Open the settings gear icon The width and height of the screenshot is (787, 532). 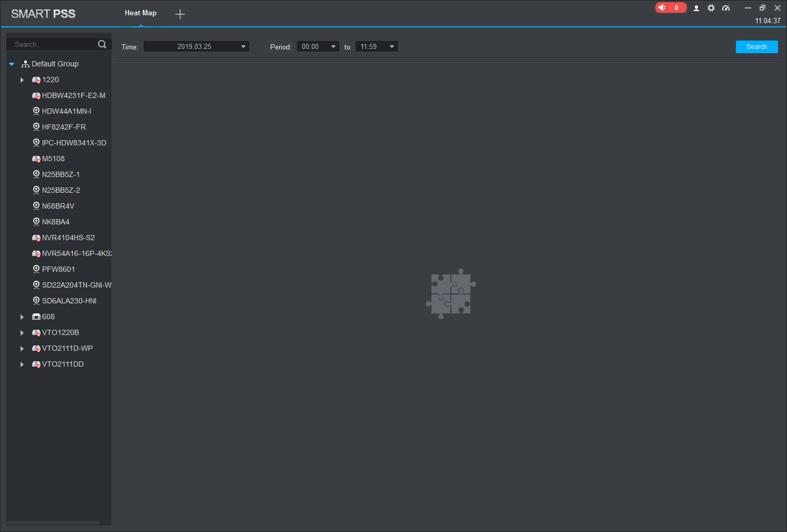click(x=711, y=8)
